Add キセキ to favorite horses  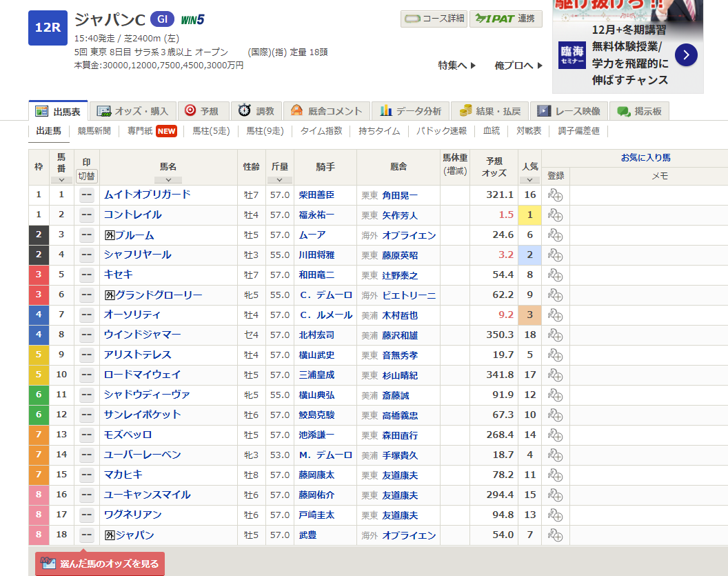coord(555,275)
